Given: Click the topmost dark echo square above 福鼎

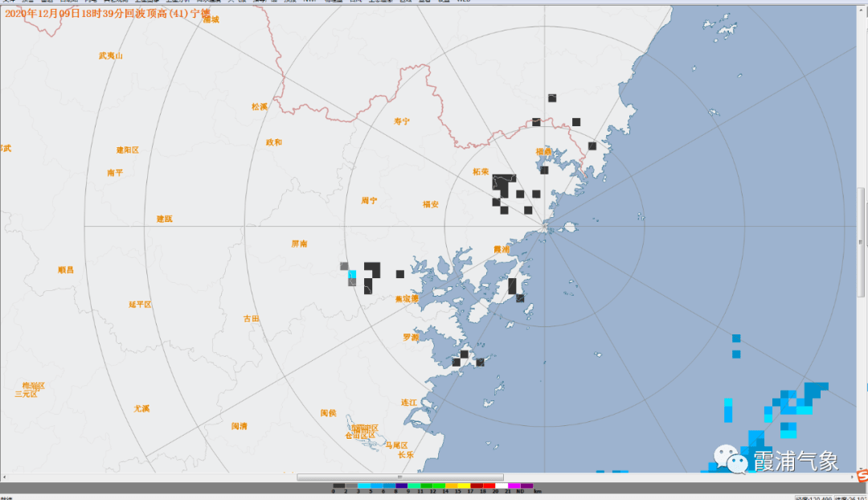Looking at the screenshot, I should tap(552, 98).
